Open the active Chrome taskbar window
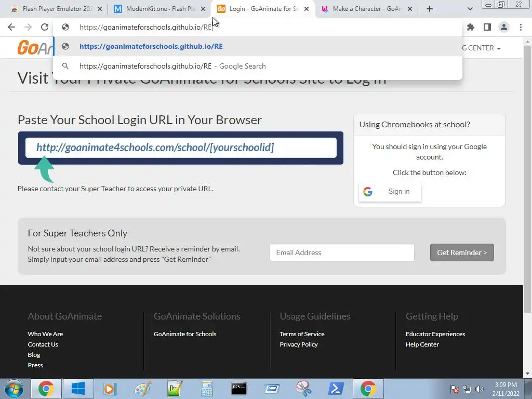Image resolution: width=532 pixels, height=399 pixels. point(368,389)
